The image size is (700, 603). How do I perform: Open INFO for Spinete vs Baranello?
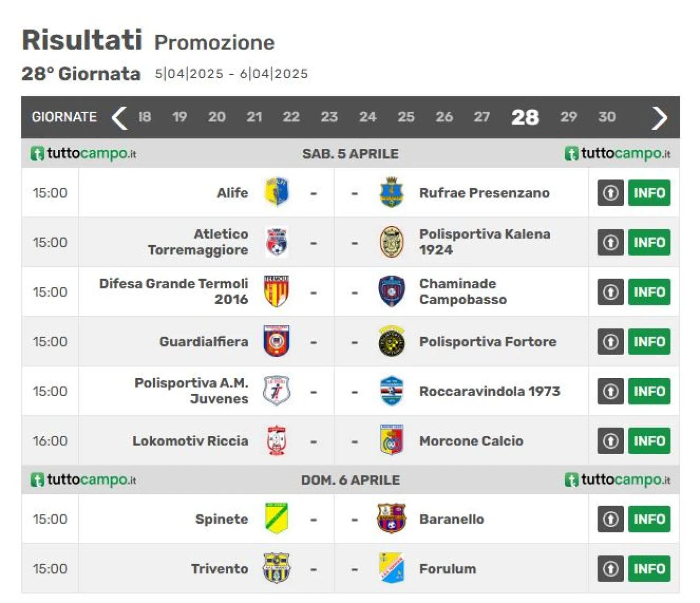649,519
